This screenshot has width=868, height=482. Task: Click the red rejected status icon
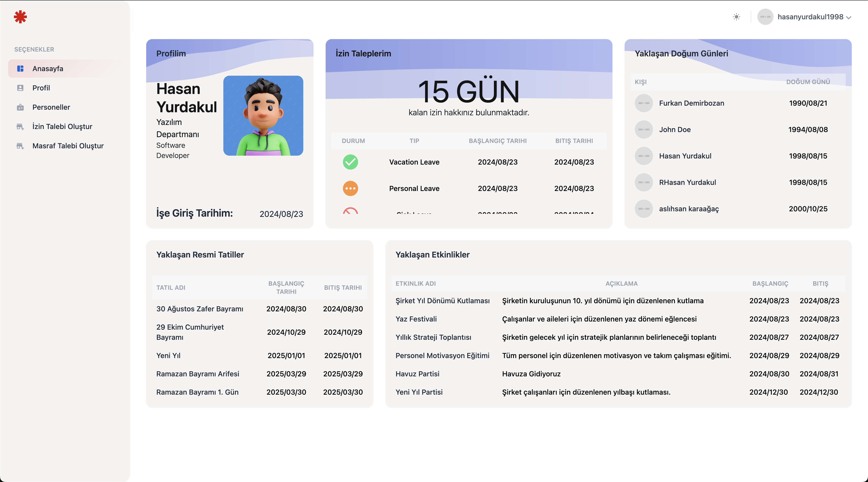[350, 211]
